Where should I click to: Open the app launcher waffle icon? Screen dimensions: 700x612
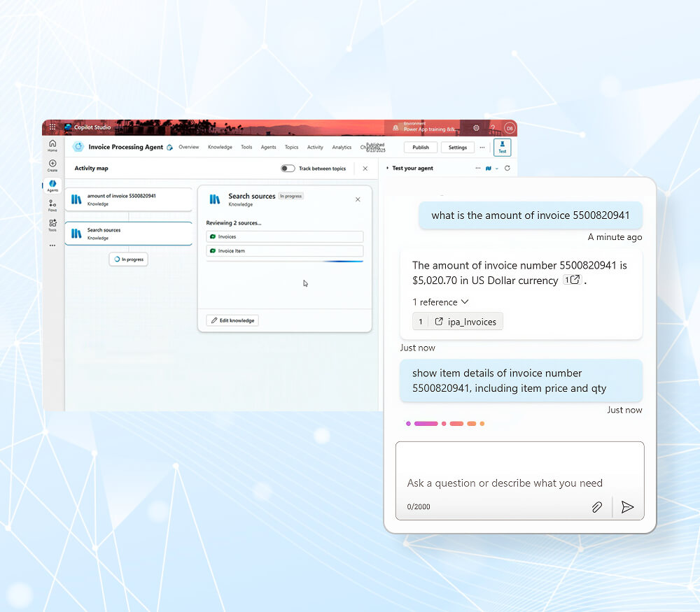(52, 127)
